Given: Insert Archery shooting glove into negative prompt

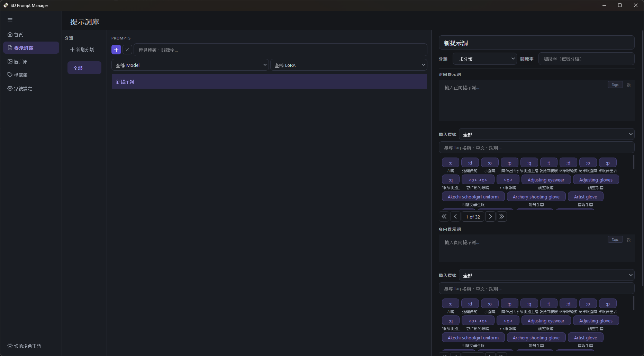Looking at the screenshot, I should click(x=536, y=338).
